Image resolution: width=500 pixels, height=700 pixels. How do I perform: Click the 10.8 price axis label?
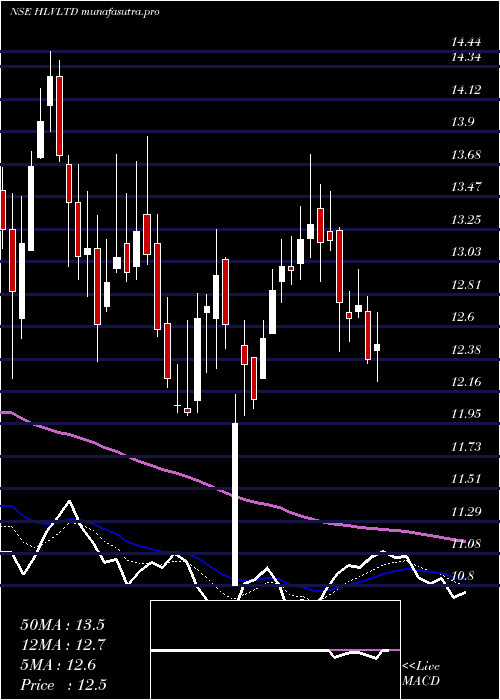[x=462, y=576]
